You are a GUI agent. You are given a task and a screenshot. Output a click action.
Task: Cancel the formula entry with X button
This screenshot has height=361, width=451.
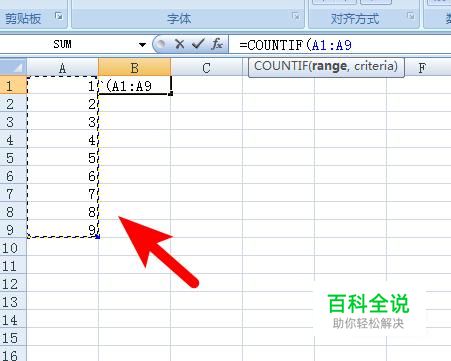(x=179, y=44)
